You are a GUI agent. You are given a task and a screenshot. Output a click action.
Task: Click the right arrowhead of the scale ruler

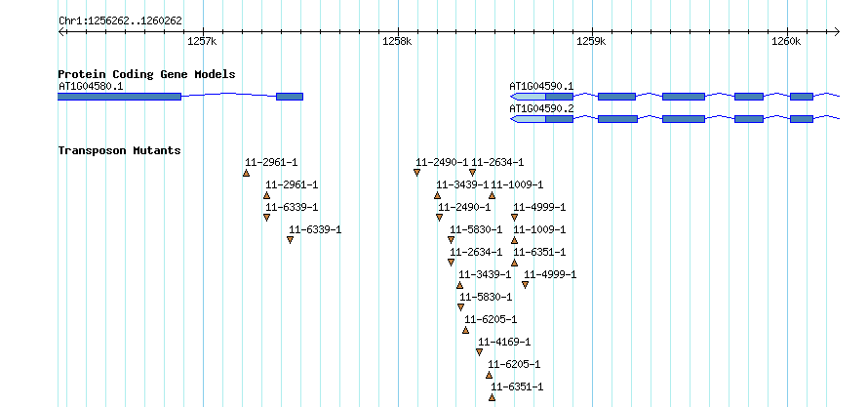click(x=837, y=31)
